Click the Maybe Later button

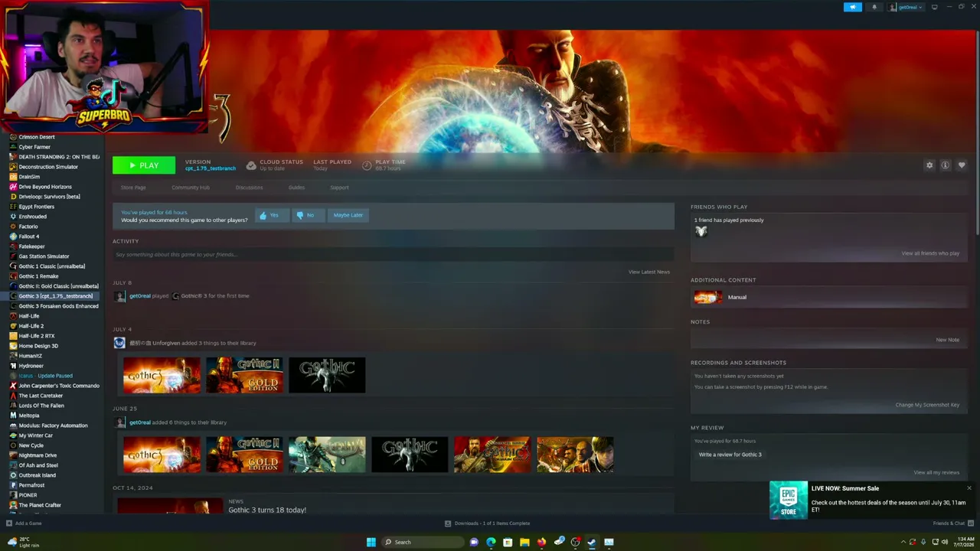click(348, 215)
